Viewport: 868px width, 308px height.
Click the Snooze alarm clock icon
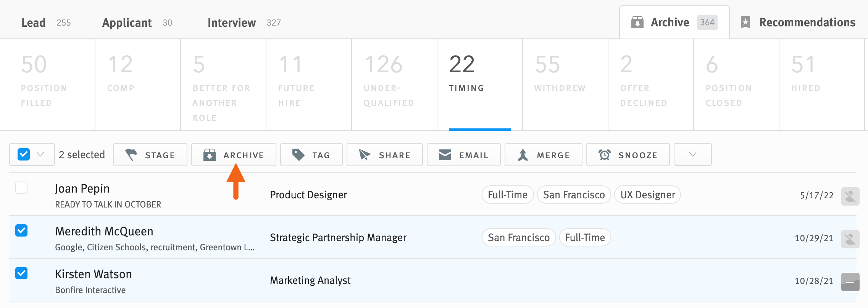604,155
